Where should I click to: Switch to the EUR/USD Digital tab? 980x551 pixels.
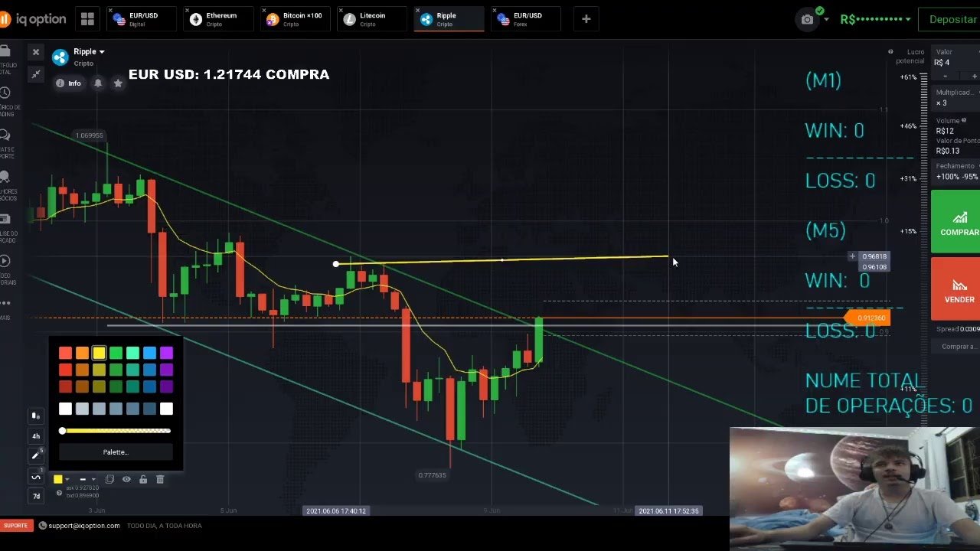click(x=141, y=19)
